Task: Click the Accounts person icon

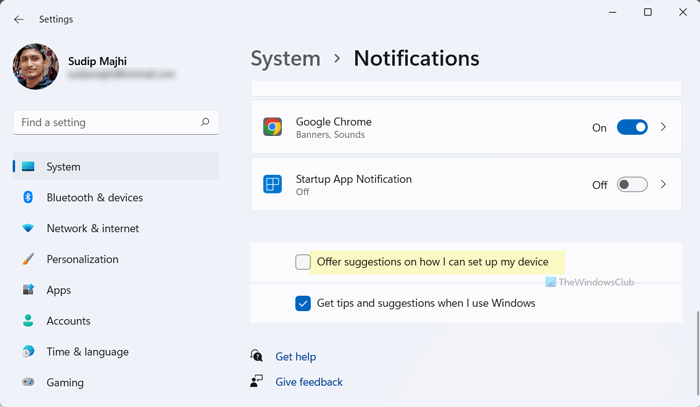Action: pyautogui.click(x=28, y=321)
